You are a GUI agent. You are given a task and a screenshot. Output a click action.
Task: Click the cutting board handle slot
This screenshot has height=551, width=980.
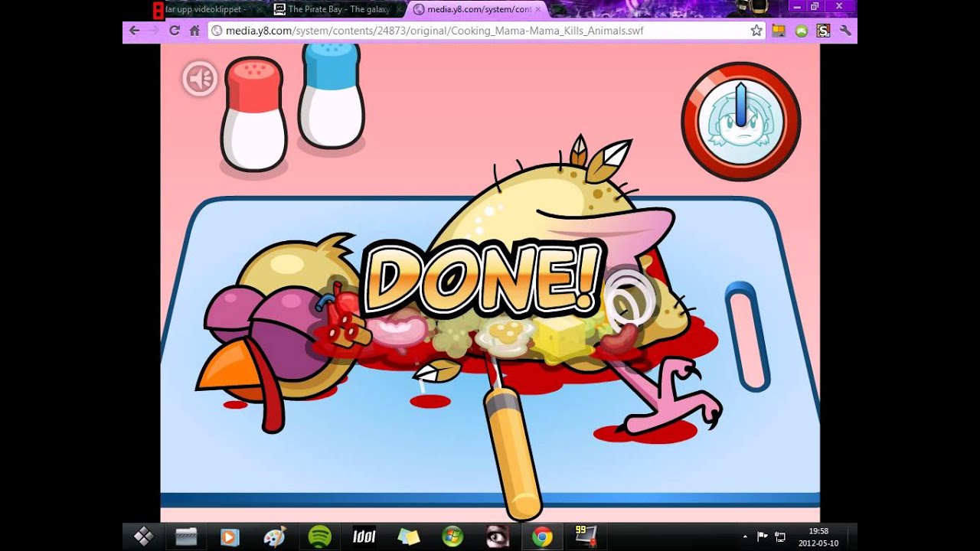746,336
